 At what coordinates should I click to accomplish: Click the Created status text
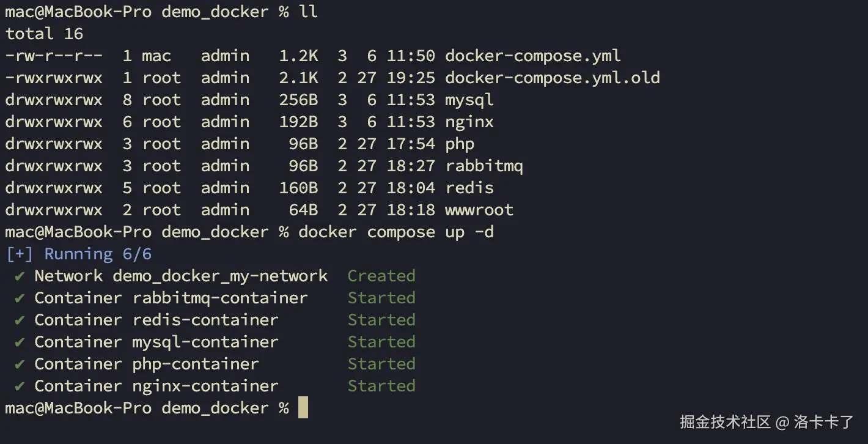point(381,276)
